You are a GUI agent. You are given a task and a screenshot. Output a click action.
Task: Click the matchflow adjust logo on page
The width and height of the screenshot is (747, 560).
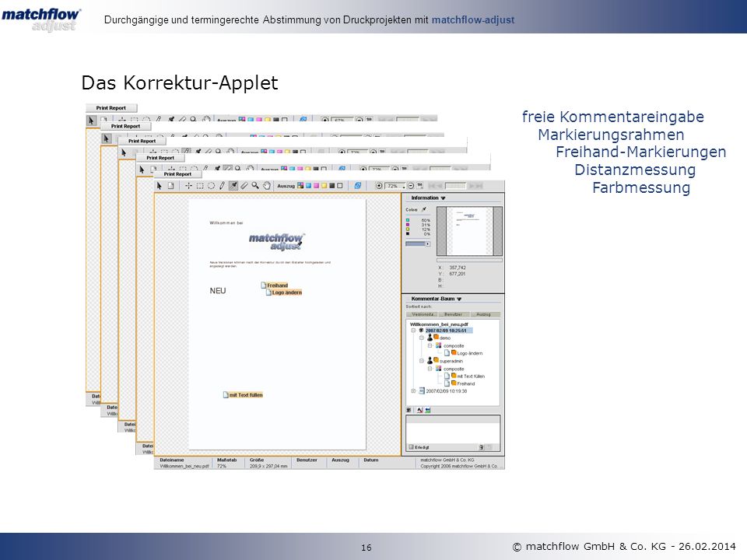pyautogui.click(x=275, y=242)
